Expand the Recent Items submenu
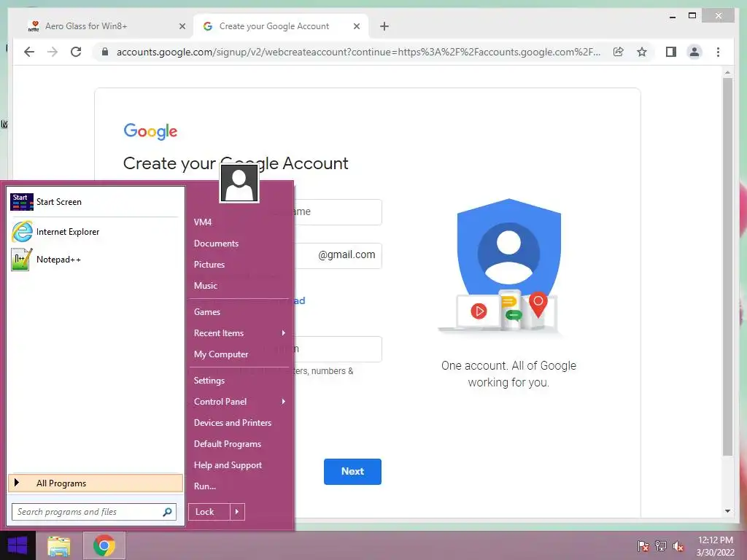This screenshot has width=747, height=560. pyautogui.click(x=239, y=332)
